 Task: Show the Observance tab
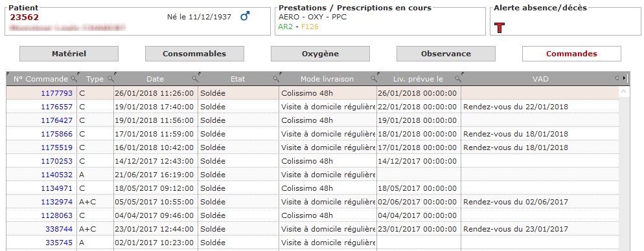tap(446, 54)
